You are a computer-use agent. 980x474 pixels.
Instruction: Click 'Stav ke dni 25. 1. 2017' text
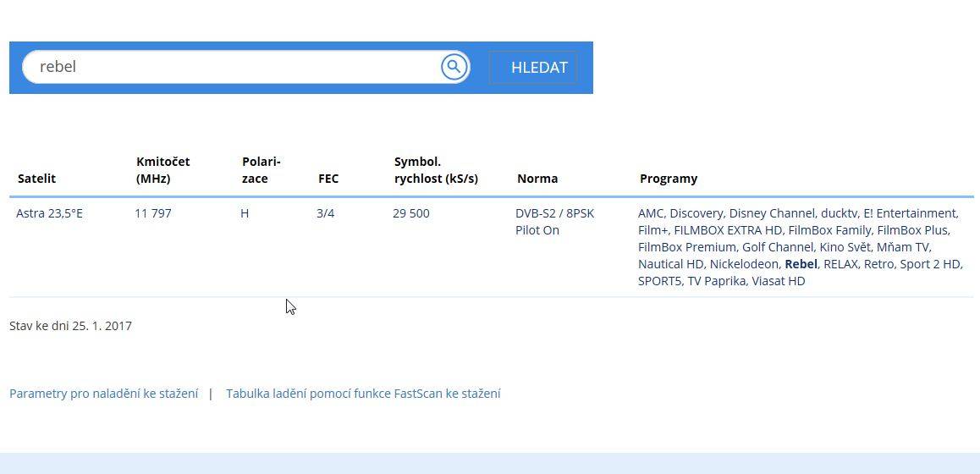click(x=70, y=326)
